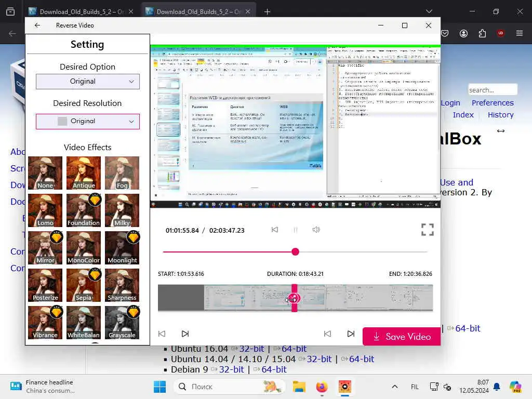This screenshot has height=399, width=532.
Task: Open the Index link on the webpage
Action: coord(463,115)
